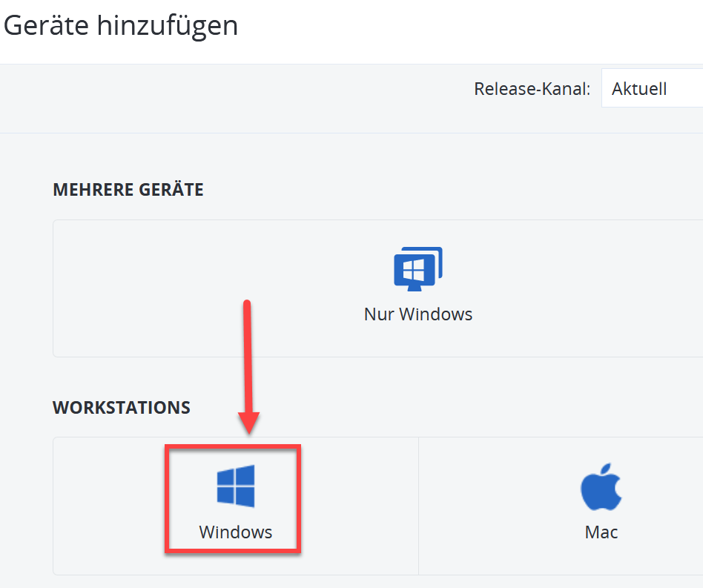Image resolution: width=703 pixels, height=588 pixels.
Task: Click the "MEHRERE GERÄTE" section heading
Action: pyautogui.click(x=128, y=189)
